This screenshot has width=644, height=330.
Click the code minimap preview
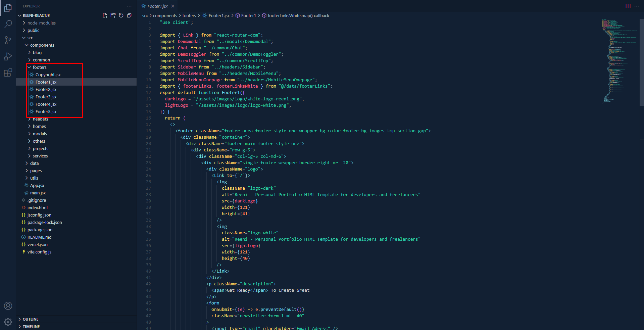[619, 60]
